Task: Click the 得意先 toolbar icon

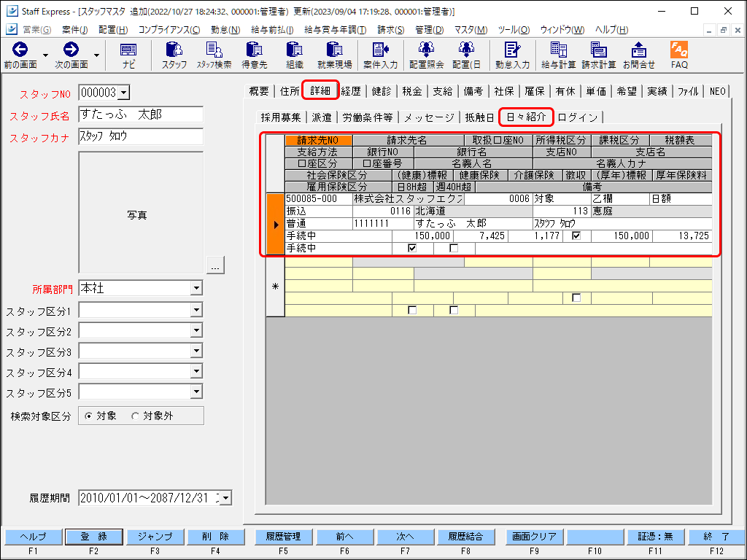Action: [x=254, y=55]
